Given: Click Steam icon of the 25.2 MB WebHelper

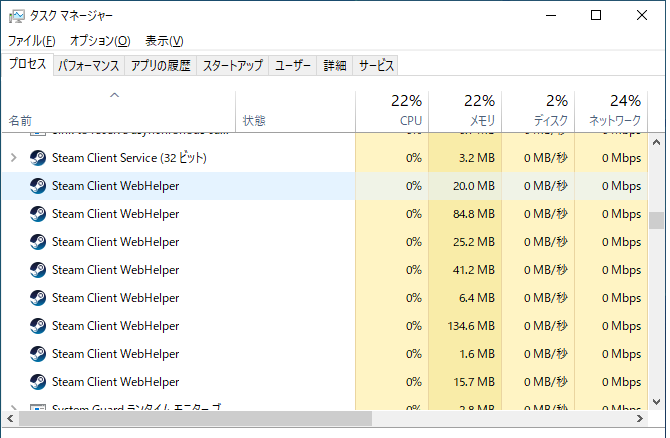Looking at the screenshot, I should tap(38, 242).
